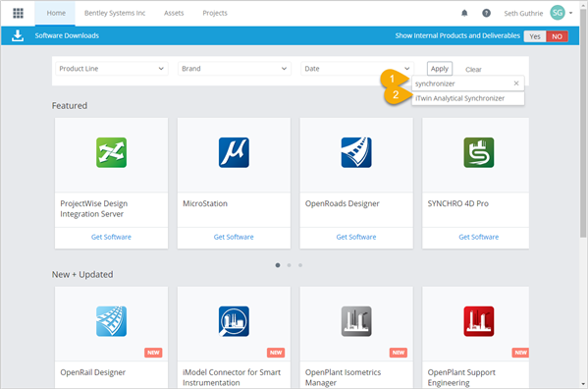
Task: Open the Bentley Systems Inc tab
Action: 115,13
